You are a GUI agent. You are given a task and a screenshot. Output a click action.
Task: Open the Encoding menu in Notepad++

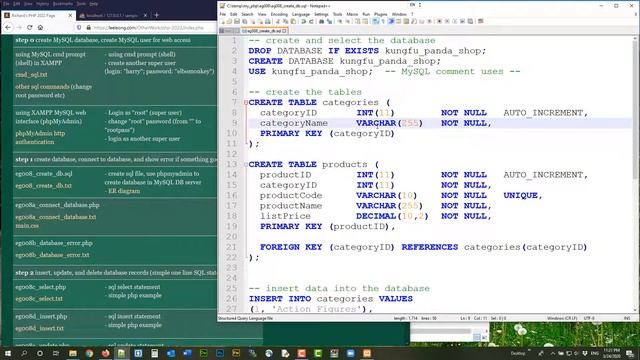[x=279, y=14]
